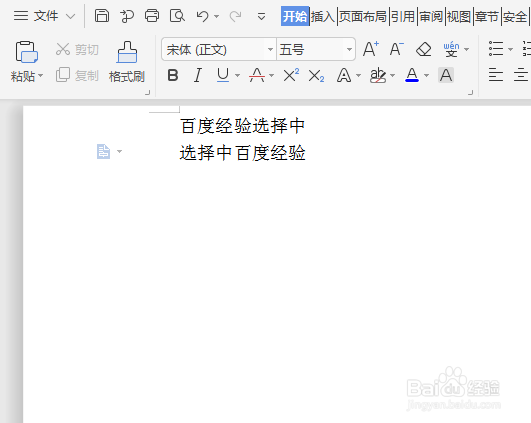Expand the font name dropdown arrow
Image resolution: width=531 pixels, height=423 pixels.
(270, 50)
